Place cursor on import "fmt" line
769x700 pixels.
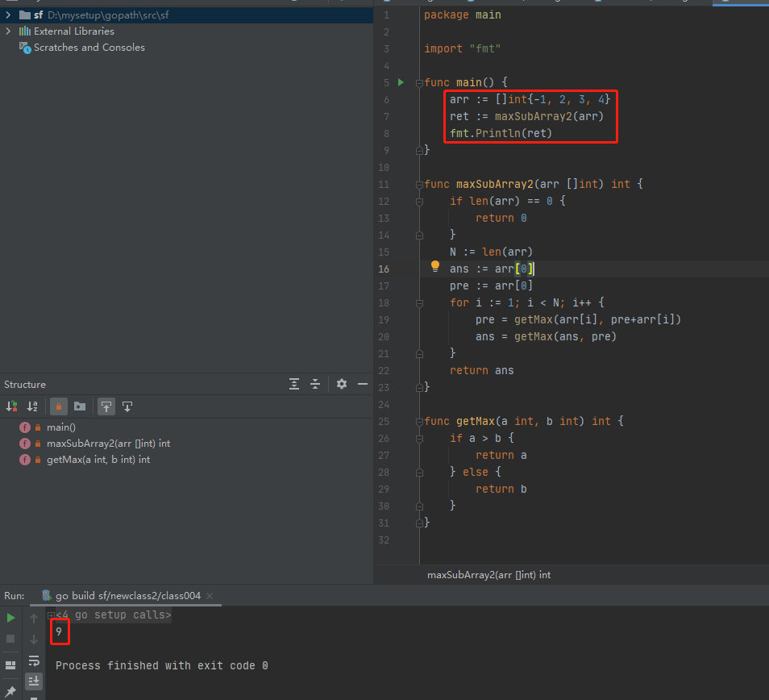point(462,48)
